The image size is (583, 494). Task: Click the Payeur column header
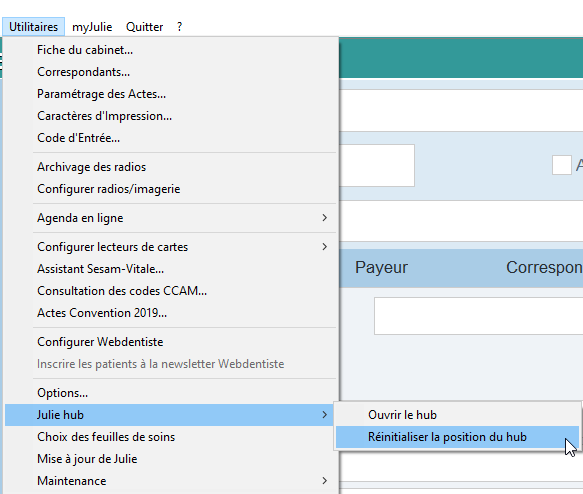[381, 267]
